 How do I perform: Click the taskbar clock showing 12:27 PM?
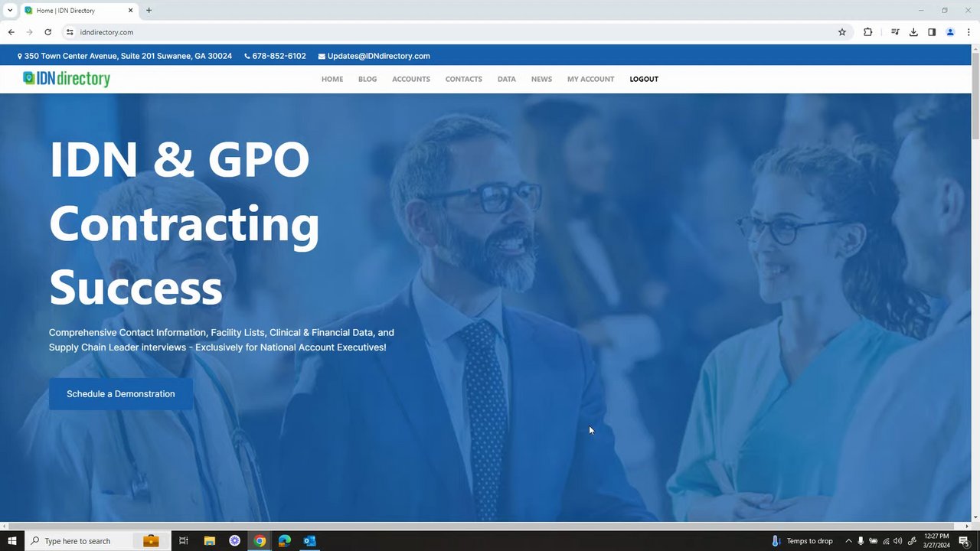pyautogui.click(x=936, y=541)
